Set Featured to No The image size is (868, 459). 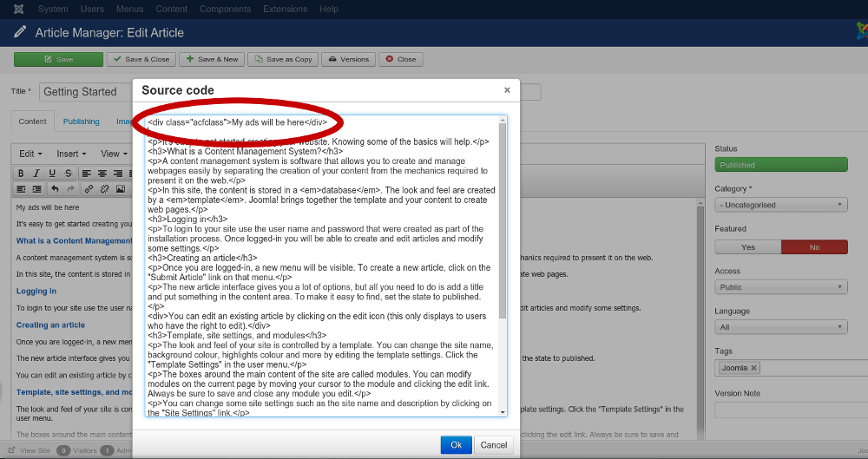tap(814, 247)
